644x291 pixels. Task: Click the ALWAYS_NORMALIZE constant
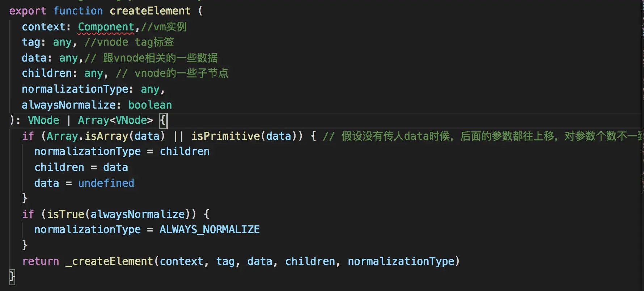[x=209, y=230]
